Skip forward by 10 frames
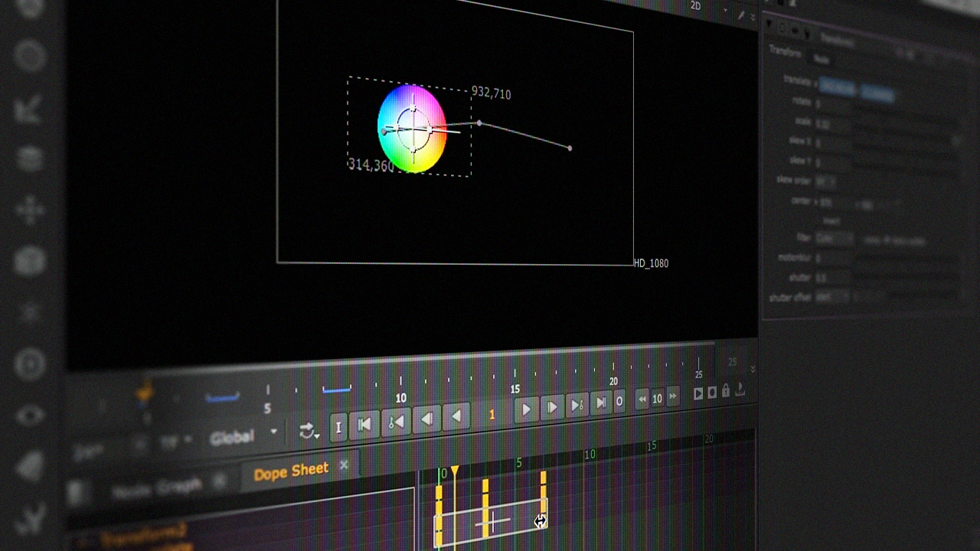This screenshot has width=980, height=551. (x=673, y=396)
